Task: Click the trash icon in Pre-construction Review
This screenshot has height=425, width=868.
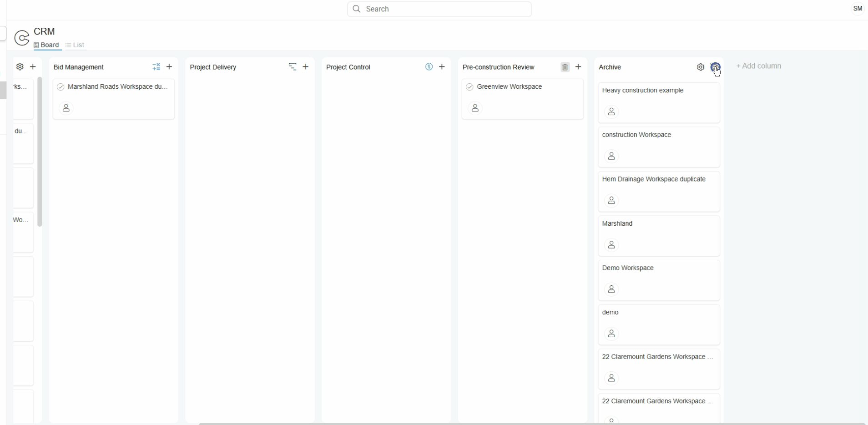Action: click(565, 67)
